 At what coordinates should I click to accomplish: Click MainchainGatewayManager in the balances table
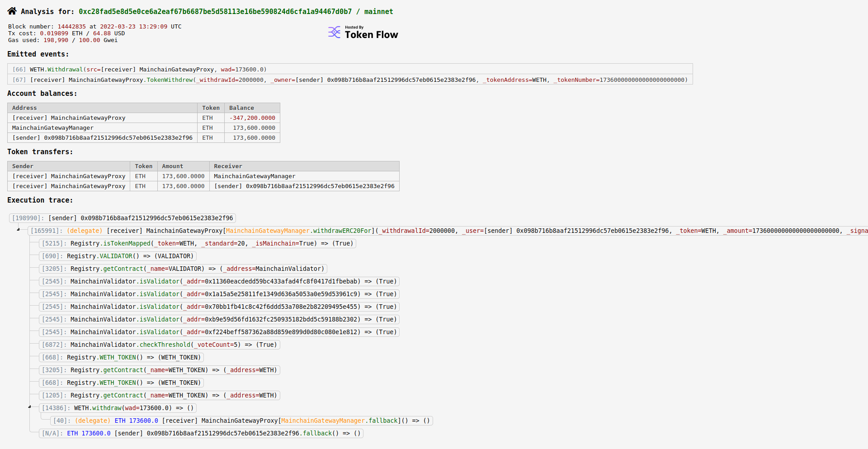[53, 128]
